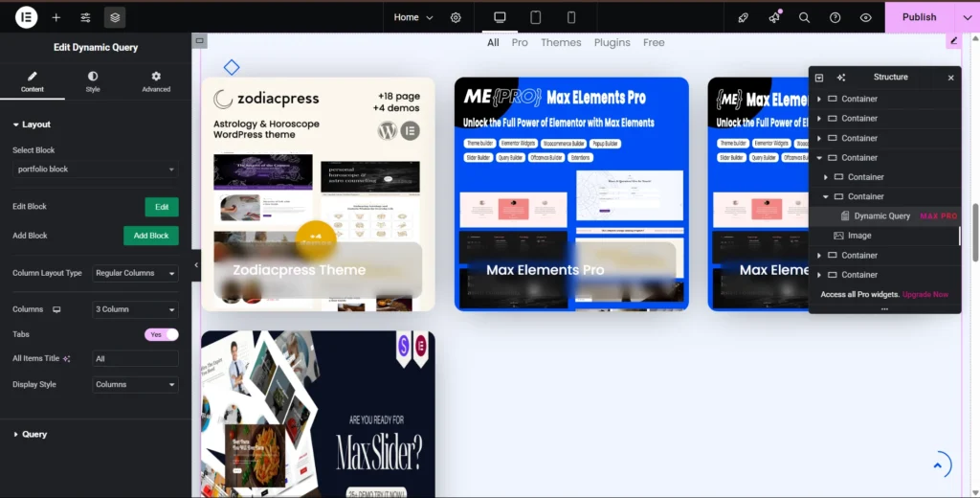This screenshot has height=498, width=980.
Task: Click the three dots at Structure panel bottom
Action: [x=884, y=309]
